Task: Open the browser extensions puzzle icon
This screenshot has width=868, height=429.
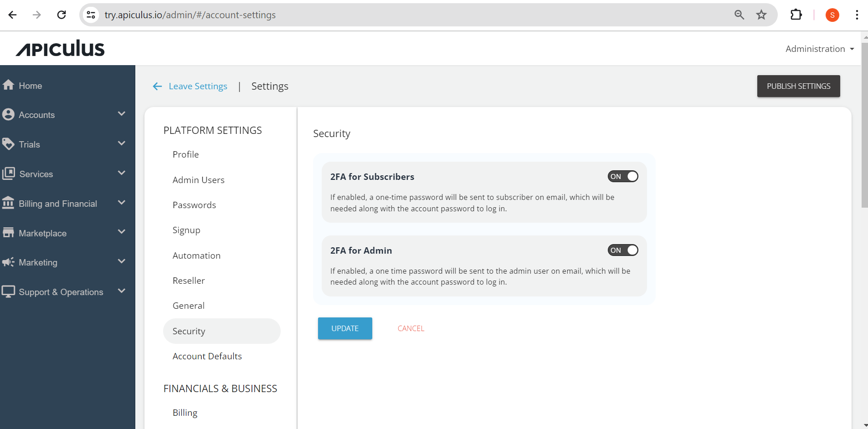Action: [x=796, y=15]
